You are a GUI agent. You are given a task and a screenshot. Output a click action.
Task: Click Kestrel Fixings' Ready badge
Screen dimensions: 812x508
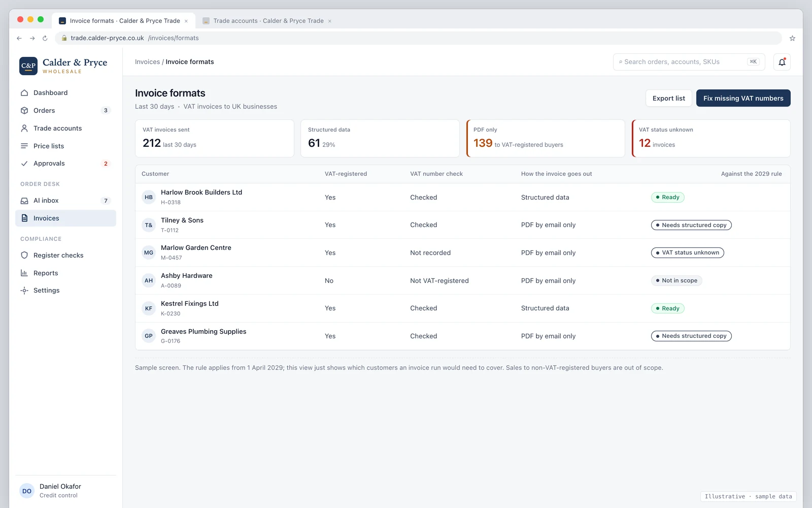pos(668,308)
